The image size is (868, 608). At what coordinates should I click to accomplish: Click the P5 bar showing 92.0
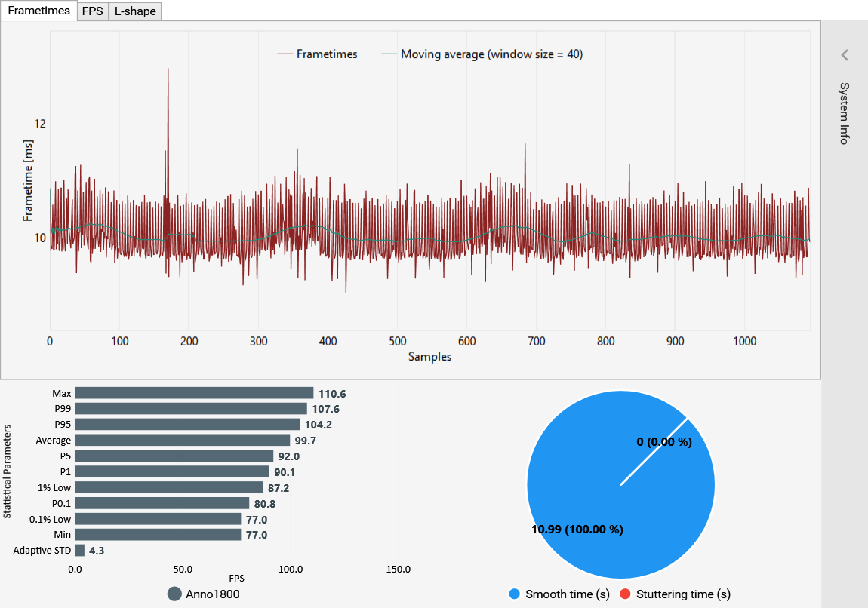(x=174, y=456)
